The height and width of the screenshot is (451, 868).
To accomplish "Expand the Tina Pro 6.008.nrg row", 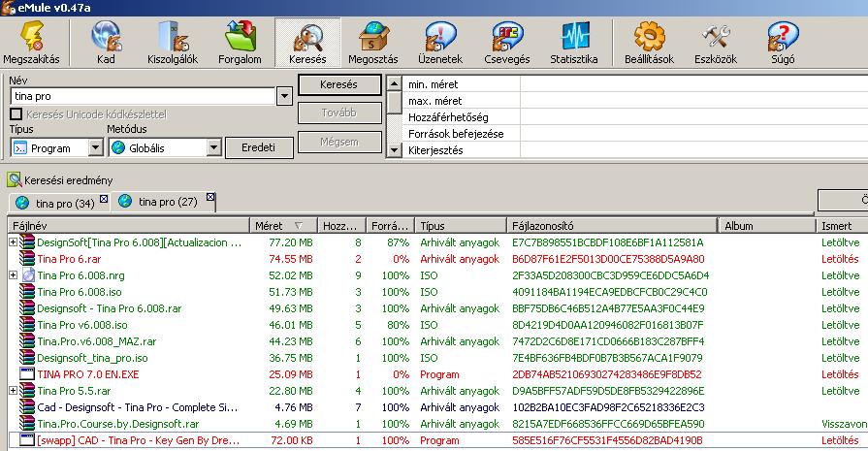I will [x=13, y=275].
